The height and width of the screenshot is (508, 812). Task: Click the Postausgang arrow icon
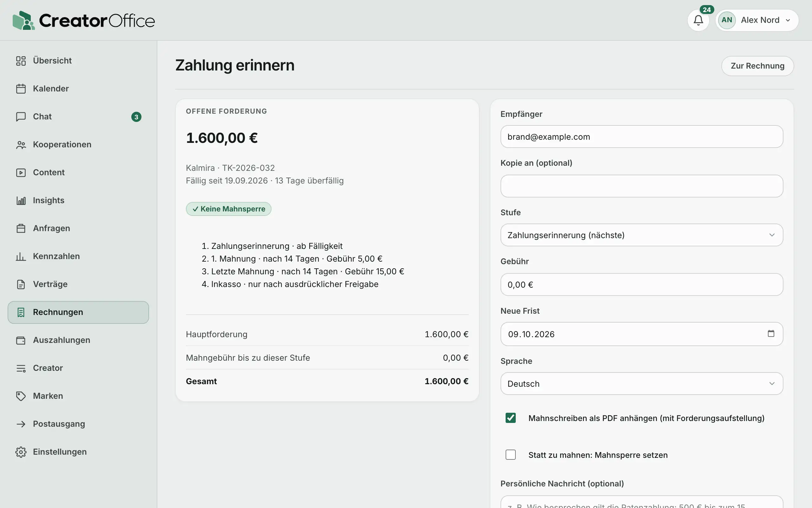pos(21,424)
